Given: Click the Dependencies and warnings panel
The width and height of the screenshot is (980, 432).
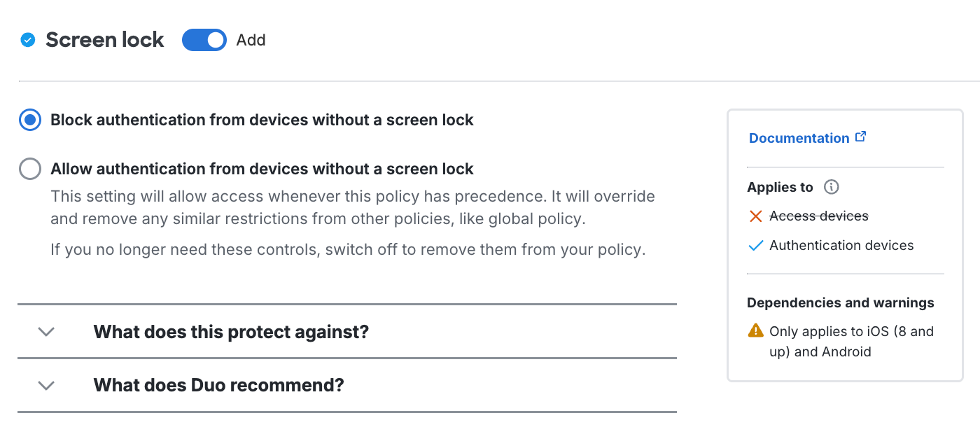Looking at the screenshot, I should coord(840,302).
